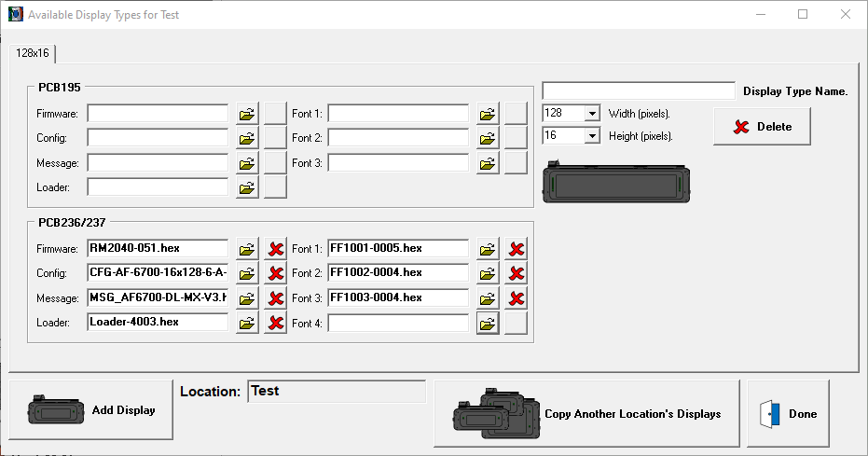Clear PCB236/237 Firmware RM2040-051.hex with red X
Screen dimensions: 868x456
[x=275, y=249]
